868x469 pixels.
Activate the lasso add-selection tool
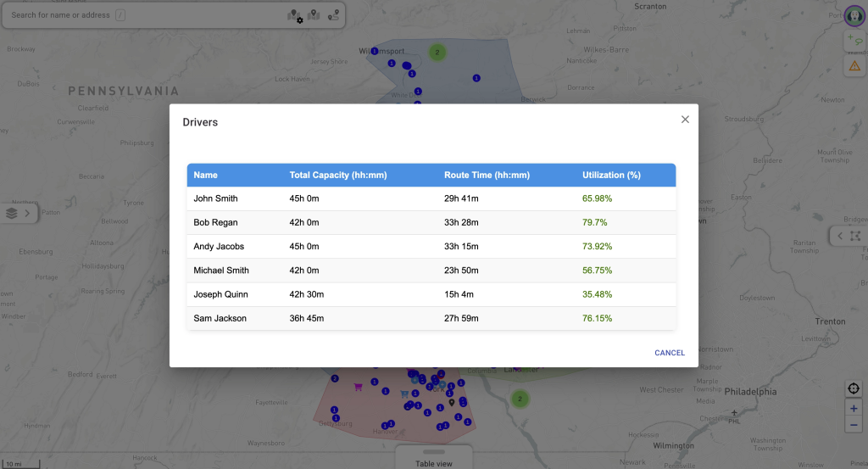tap(854, 41)
